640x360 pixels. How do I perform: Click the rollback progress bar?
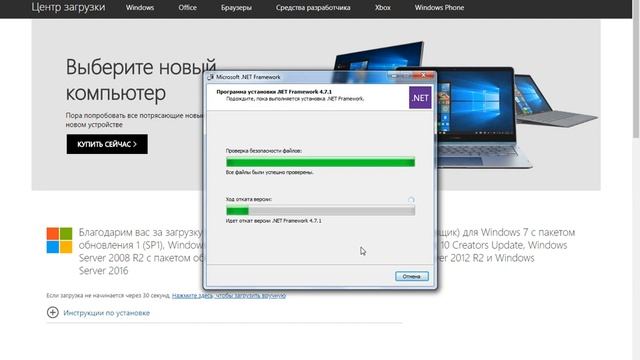[320, 211]
